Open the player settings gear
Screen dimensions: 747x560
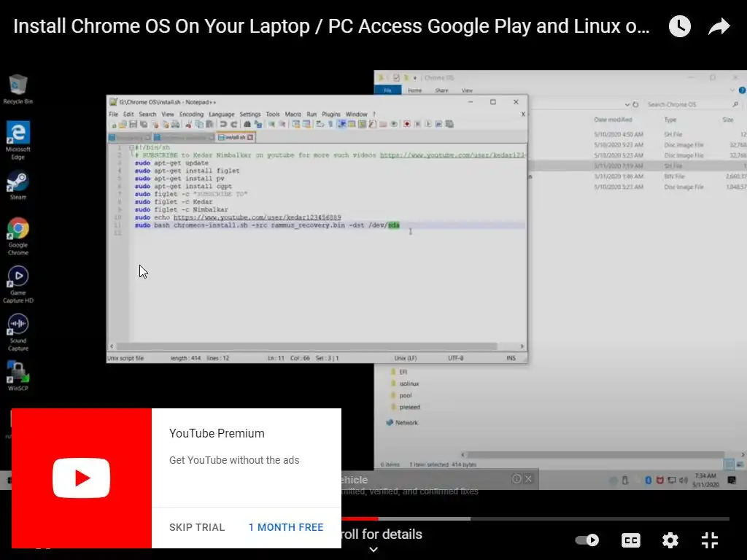click(x=670, y=540)
